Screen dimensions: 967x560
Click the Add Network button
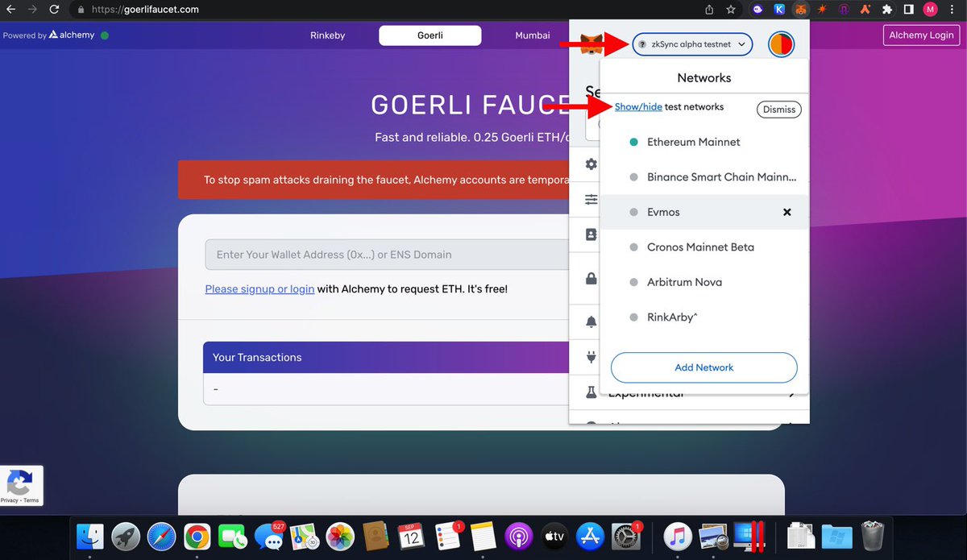[704, 367]
